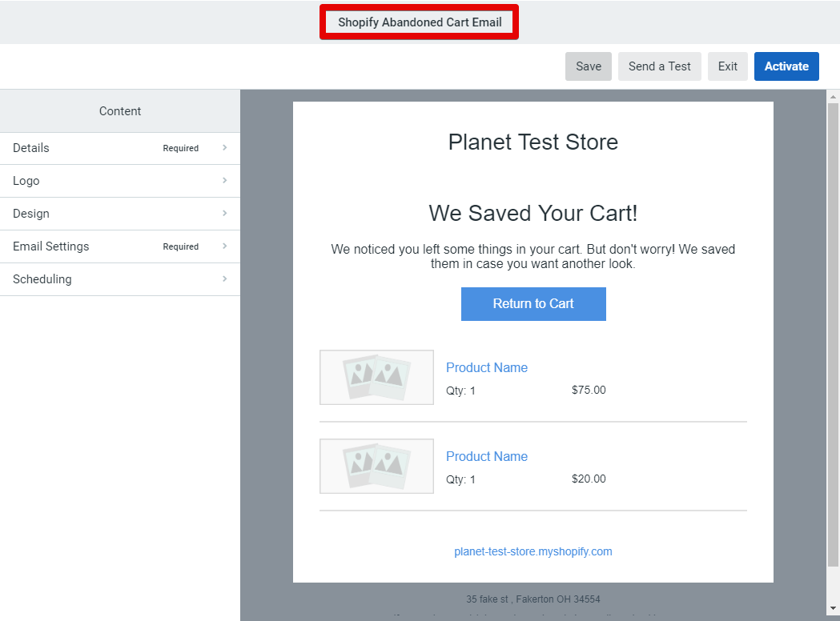
Task: Click the We Saved Your Cart! headline
Action: click(x=533, y=213)
